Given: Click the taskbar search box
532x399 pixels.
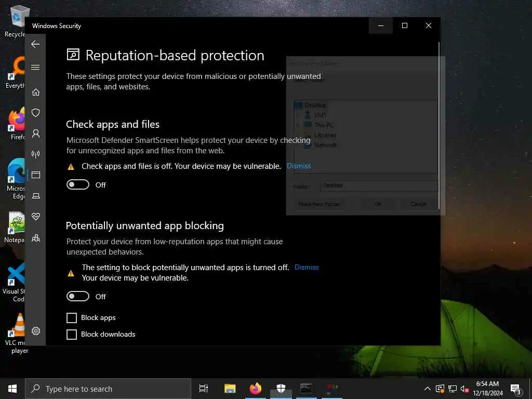Looking at the screenshot, I should pyautogui.click(x=108, y=389).
